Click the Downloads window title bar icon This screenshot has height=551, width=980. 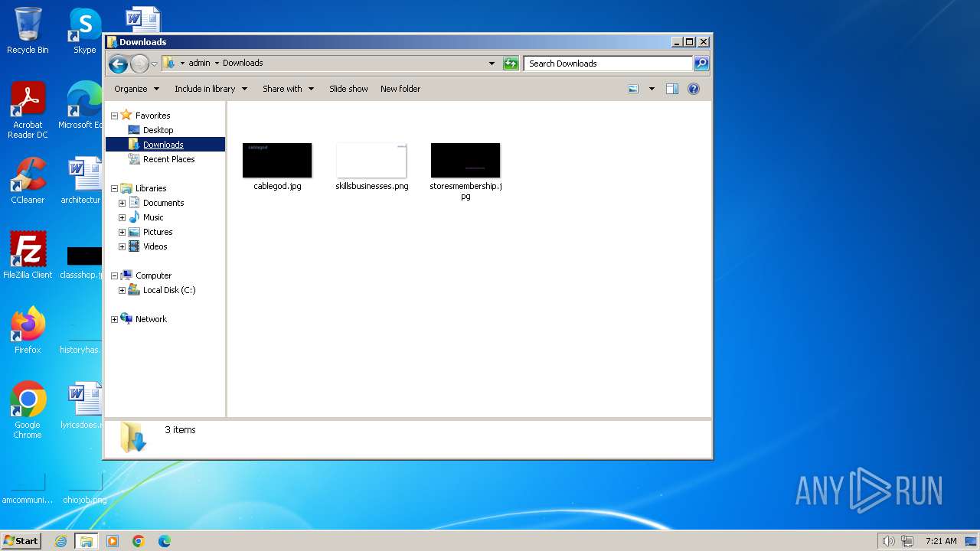click(112, 42)
